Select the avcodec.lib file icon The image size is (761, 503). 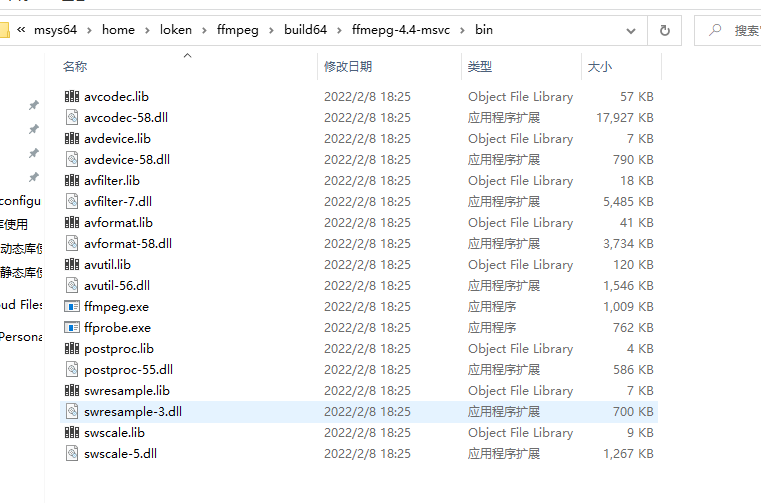tap(72, 96)
